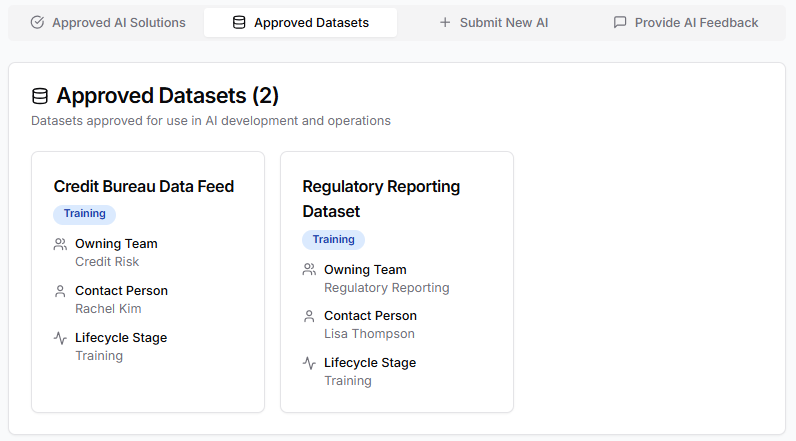The image size is (796, 441).
Task: Click the database icon beside Approved Datasets heading
Action: coord(40,96)
